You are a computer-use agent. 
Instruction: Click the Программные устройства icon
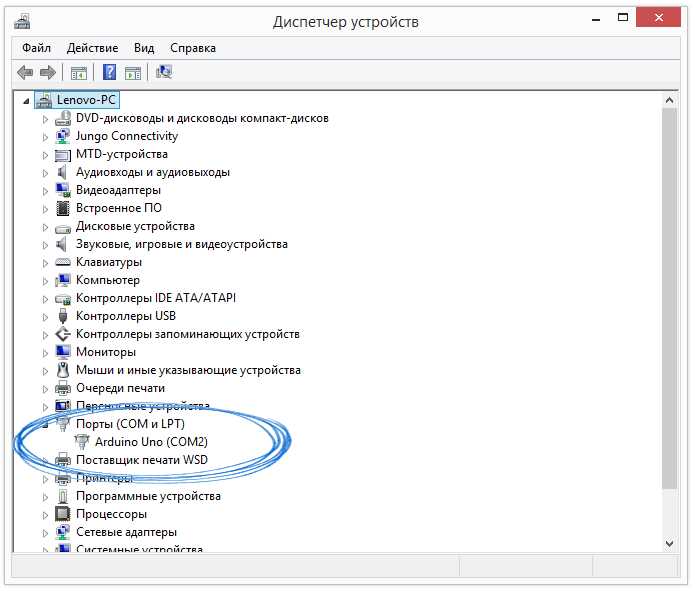[x=62, y=496]
